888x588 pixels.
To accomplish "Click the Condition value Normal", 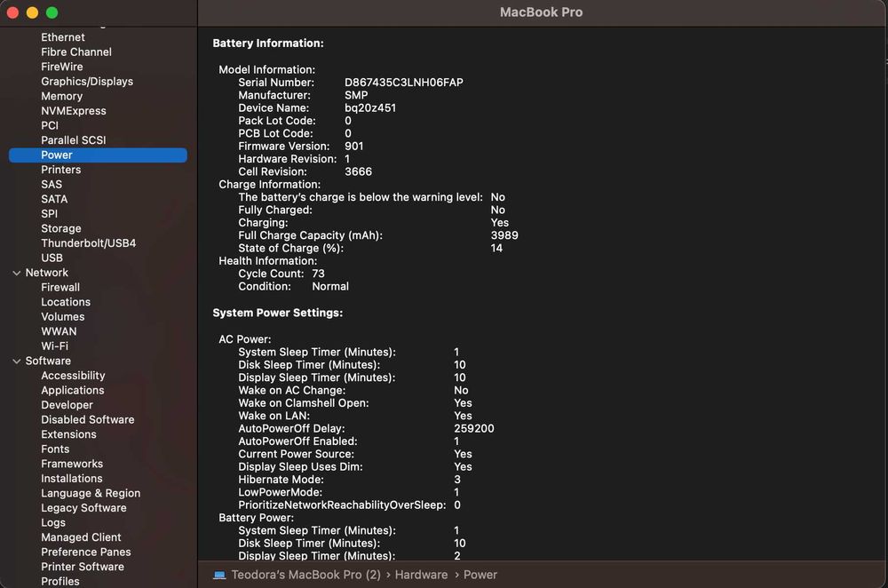I will click(330, 287).
